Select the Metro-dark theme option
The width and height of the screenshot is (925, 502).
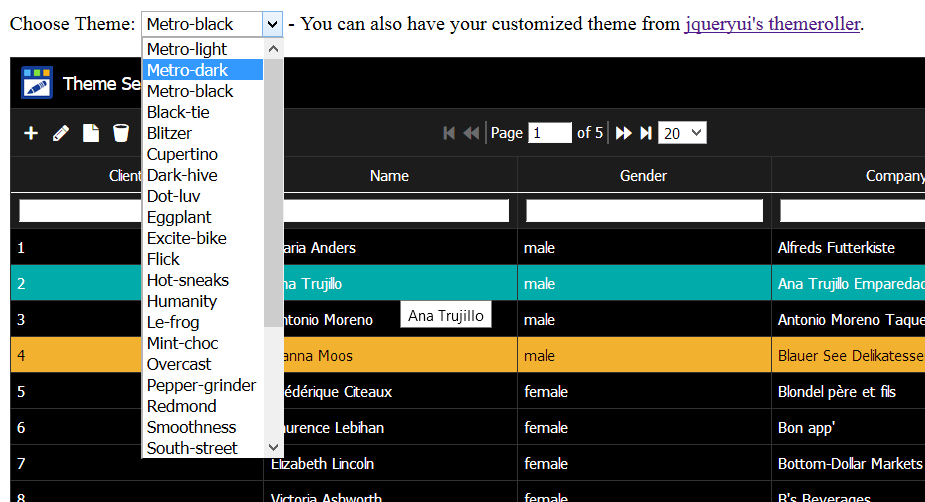[x=187, y=70]
